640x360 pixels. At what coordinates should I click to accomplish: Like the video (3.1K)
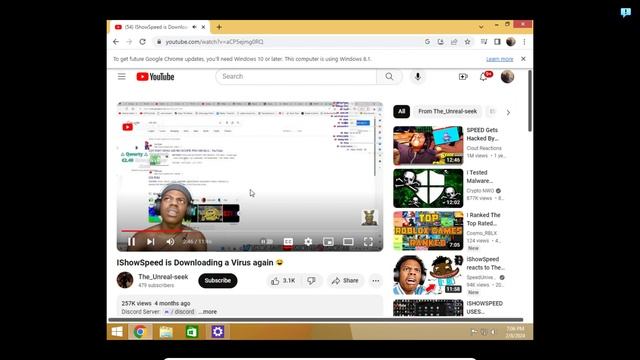click(x=283, y=280)
